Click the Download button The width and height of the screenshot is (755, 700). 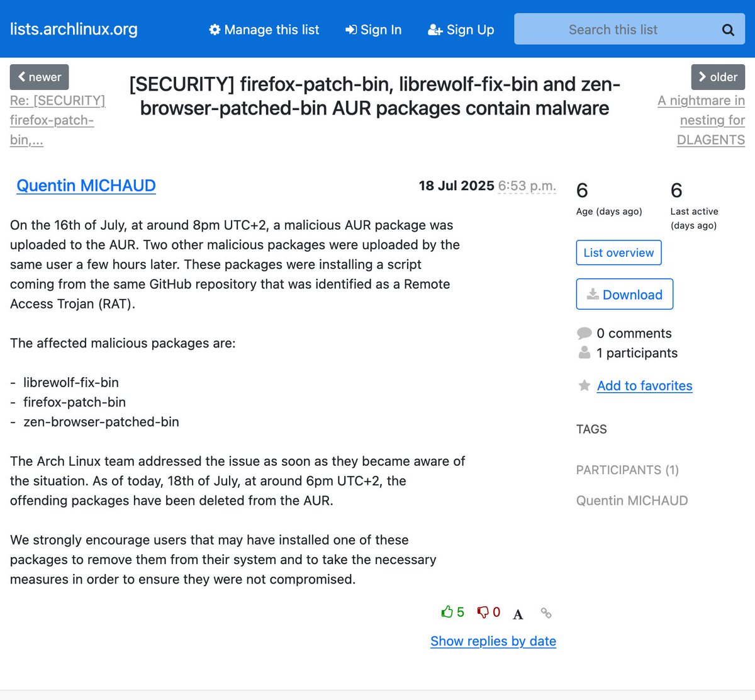click(x=625, y=294)
